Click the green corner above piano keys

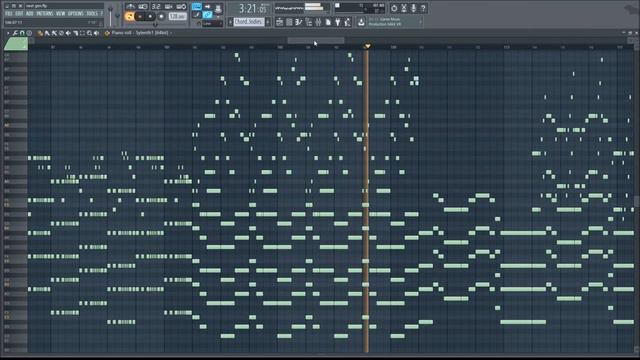click(16, 44)
